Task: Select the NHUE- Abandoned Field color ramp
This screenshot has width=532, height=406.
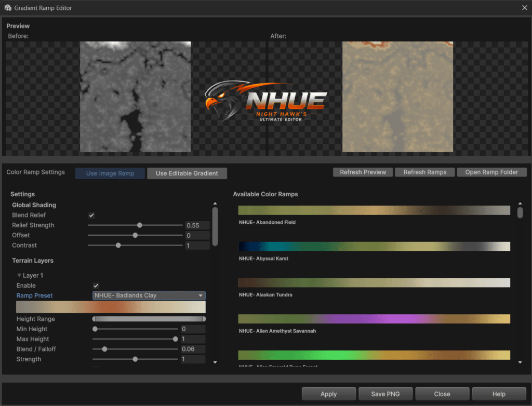Action: coord(374,210)
